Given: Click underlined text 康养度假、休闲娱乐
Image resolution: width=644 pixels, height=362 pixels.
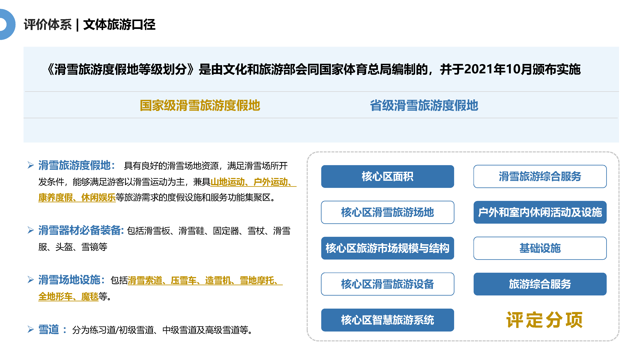Looking at the screenshot, I should pyautogui.click(x=77, y=198).
